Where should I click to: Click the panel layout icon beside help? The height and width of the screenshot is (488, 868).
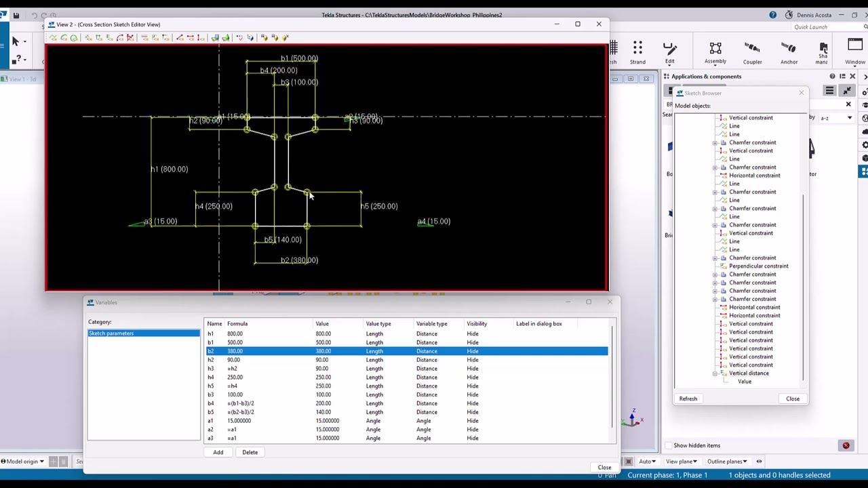(842, 77)
